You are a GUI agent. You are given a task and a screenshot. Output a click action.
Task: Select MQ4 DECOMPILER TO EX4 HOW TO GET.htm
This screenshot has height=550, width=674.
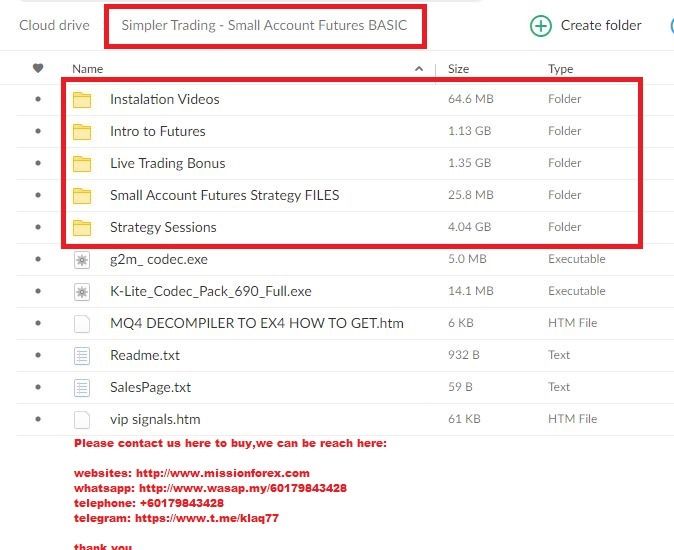[x=259, y=323]
